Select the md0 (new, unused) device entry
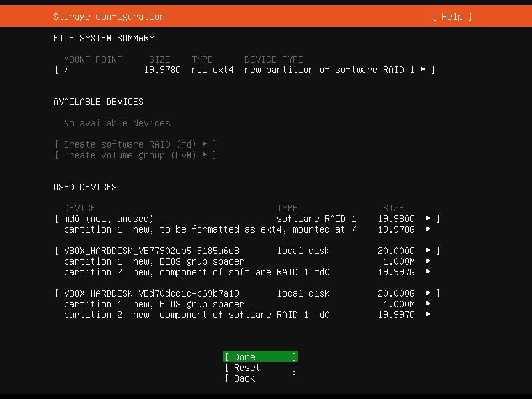 pos(108,219)
